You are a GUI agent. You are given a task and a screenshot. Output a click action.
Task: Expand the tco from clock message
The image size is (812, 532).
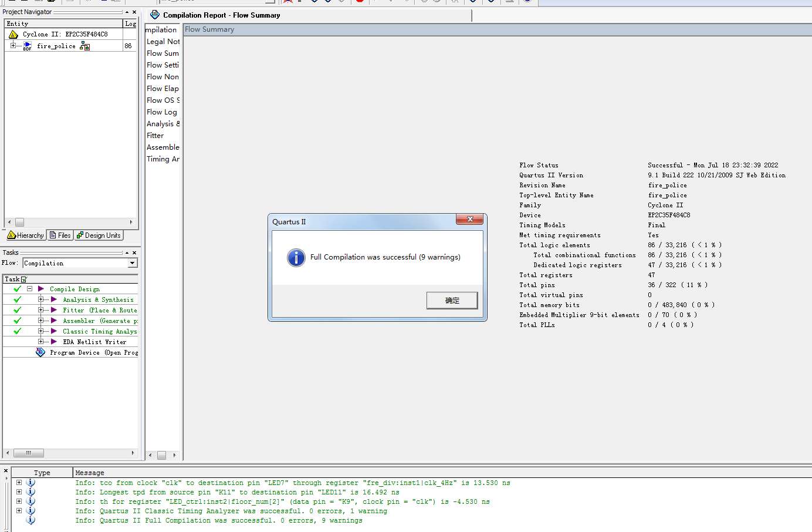(19, 483)
